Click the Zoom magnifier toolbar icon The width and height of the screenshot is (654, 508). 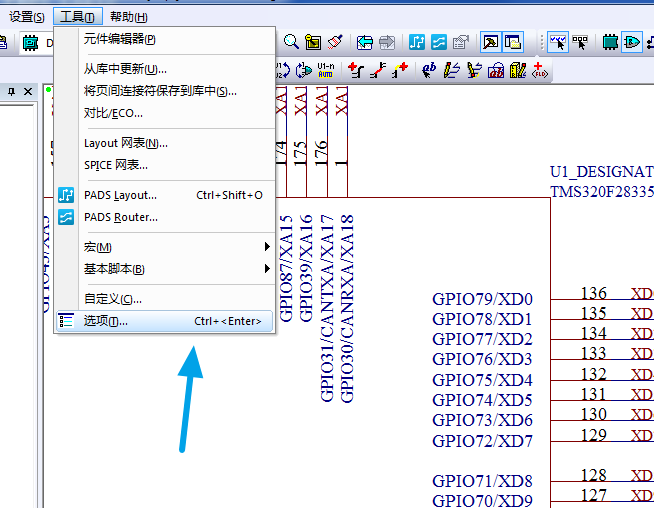[x=291, y=42]
